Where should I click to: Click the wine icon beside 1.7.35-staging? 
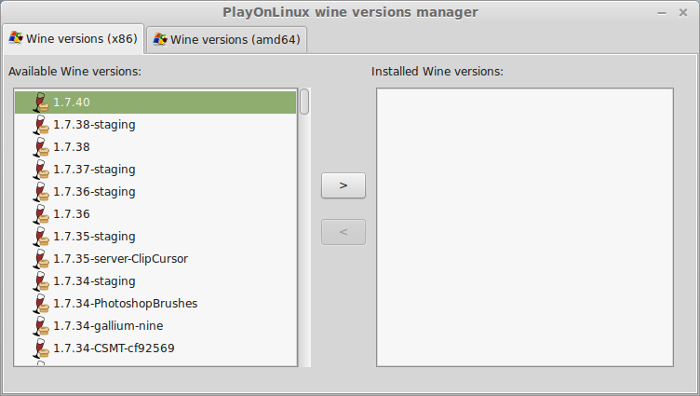pos(41,236)
